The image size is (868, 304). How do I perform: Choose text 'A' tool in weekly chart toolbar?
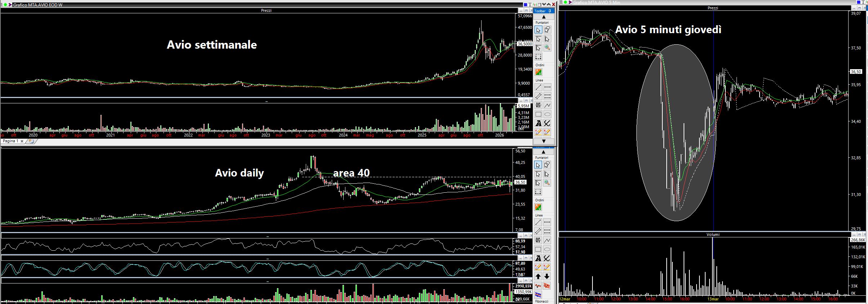click(538, 123)
